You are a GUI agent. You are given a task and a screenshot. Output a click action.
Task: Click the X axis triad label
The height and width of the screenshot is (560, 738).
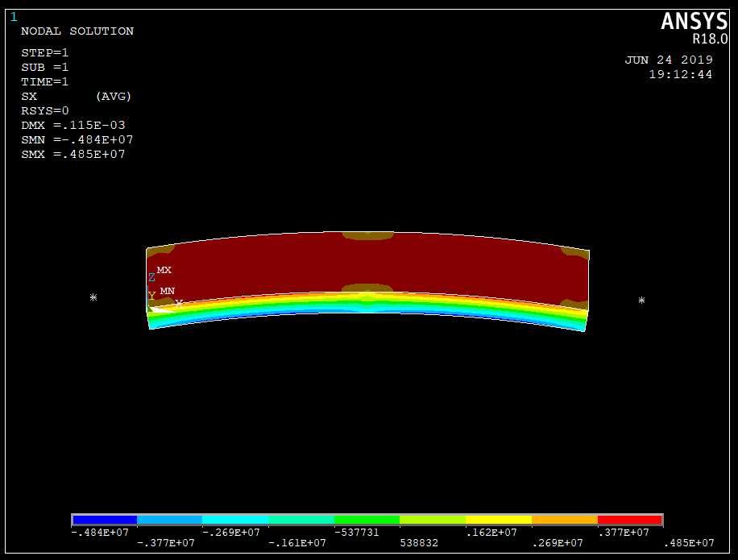pos(179,304)
